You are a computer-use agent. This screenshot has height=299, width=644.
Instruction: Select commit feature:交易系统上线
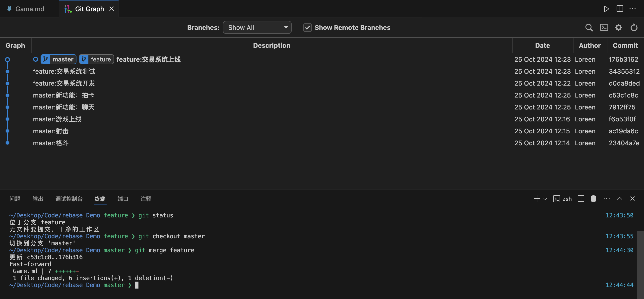[x=148, y=59]
